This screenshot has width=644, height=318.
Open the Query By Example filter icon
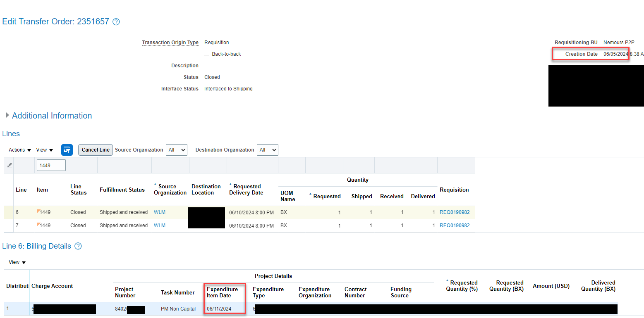tap(67, 150)
